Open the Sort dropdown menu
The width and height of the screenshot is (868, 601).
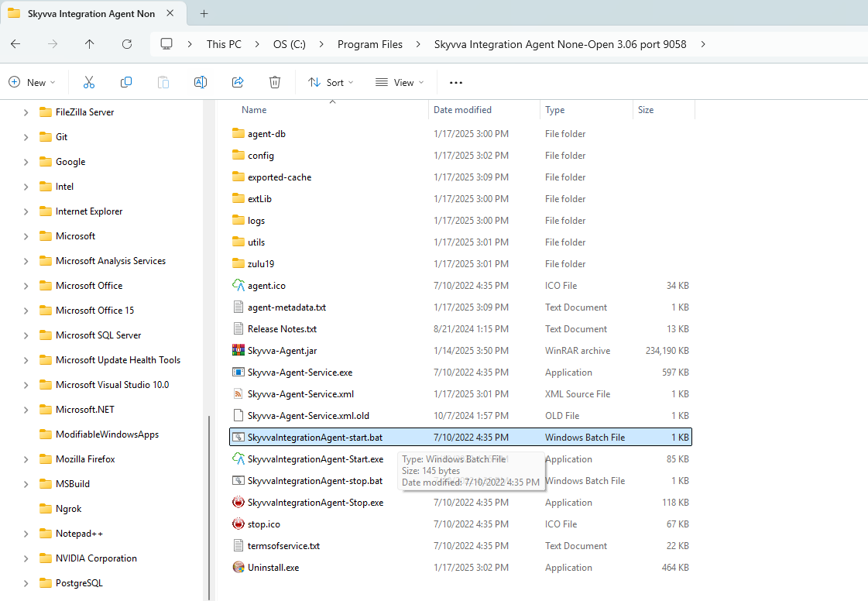[x=331, y=82]
